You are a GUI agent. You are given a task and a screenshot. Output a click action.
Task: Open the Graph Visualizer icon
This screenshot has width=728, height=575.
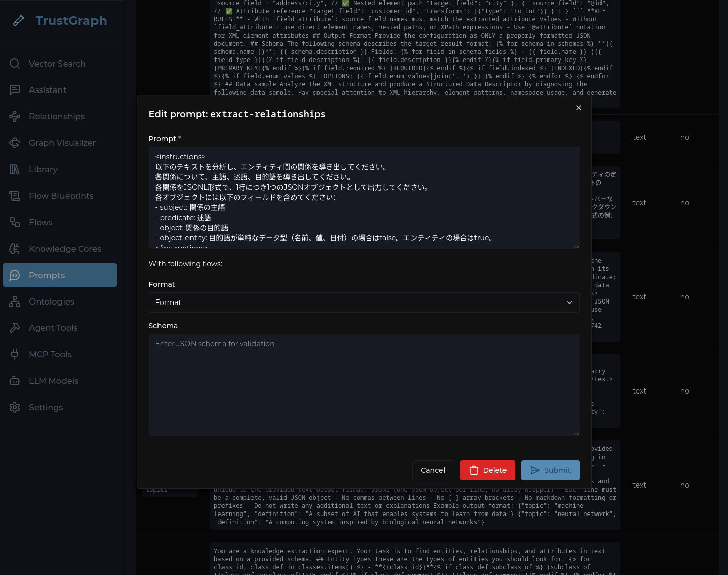click(x=15, y=143)
